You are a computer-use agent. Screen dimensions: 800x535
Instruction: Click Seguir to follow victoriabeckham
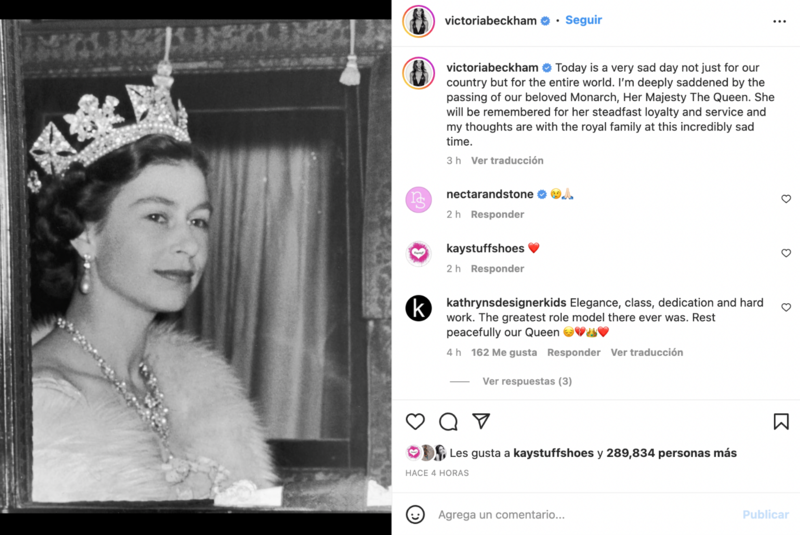(584, 20)
